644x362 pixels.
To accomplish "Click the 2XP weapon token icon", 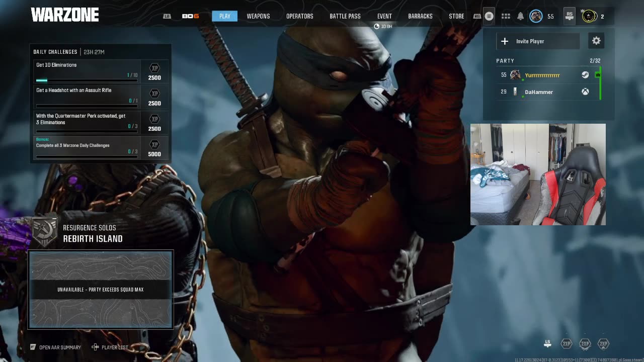I will (585, 344).
